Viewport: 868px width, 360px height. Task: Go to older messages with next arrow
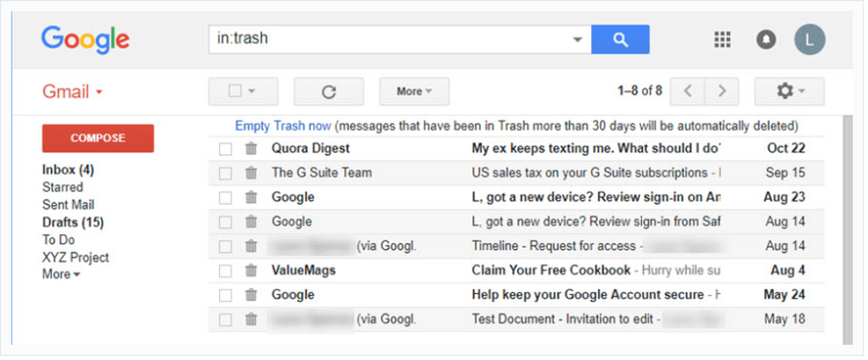click(721, 92)
